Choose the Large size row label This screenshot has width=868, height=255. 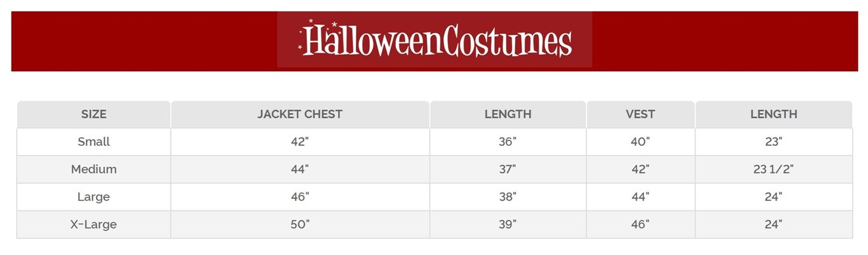93,197
